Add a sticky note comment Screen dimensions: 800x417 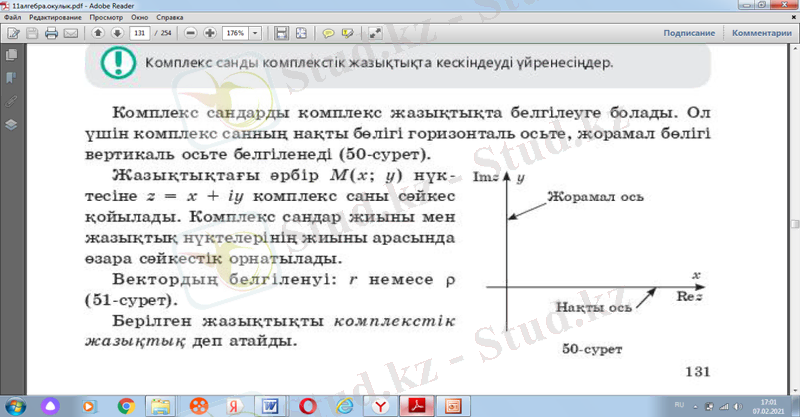click(327, 33)
